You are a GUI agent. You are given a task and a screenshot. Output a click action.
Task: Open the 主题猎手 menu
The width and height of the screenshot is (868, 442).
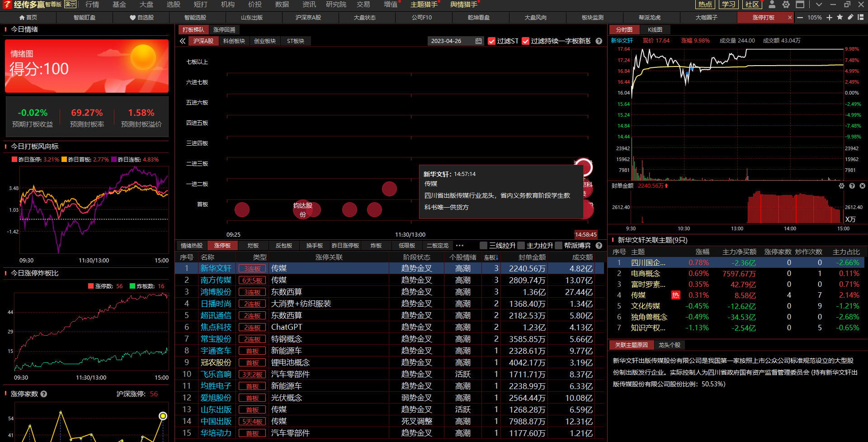tap(424, 5)
